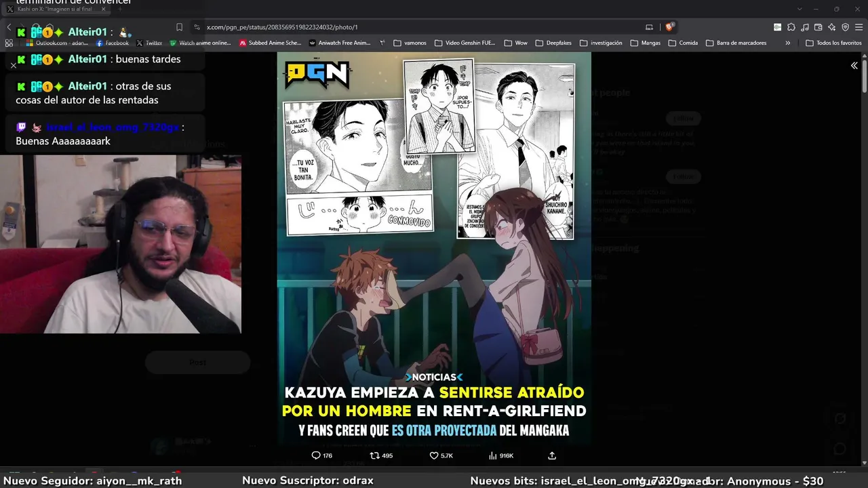Open Facebook bookmark

[113, 43]
